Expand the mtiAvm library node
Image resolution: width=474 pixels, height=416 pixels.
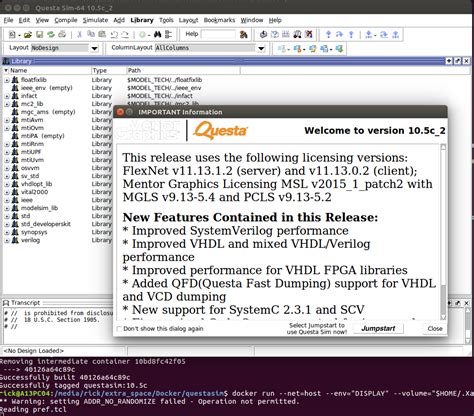[7, 120]
